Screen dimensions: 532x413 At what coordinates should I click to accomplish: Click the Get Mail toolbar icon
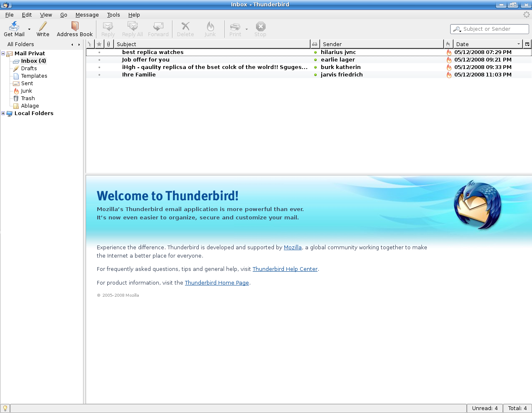point(14,27)
